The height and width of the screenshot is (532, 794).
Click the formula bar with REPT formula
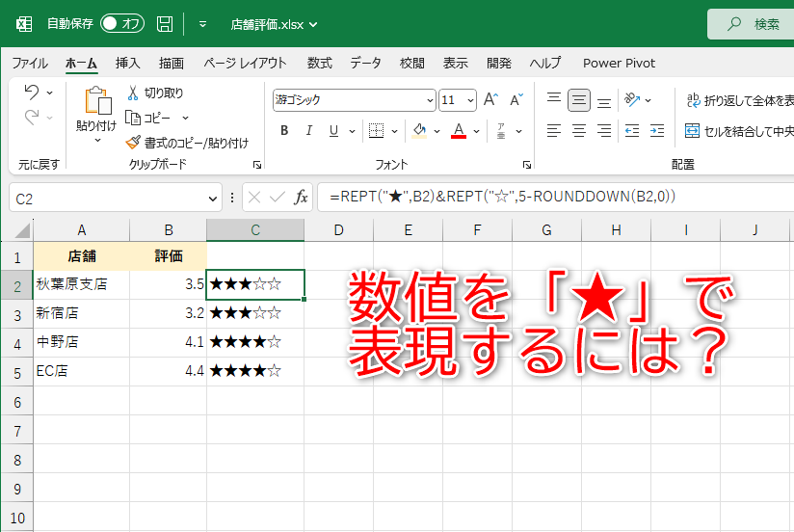point(555,197)
